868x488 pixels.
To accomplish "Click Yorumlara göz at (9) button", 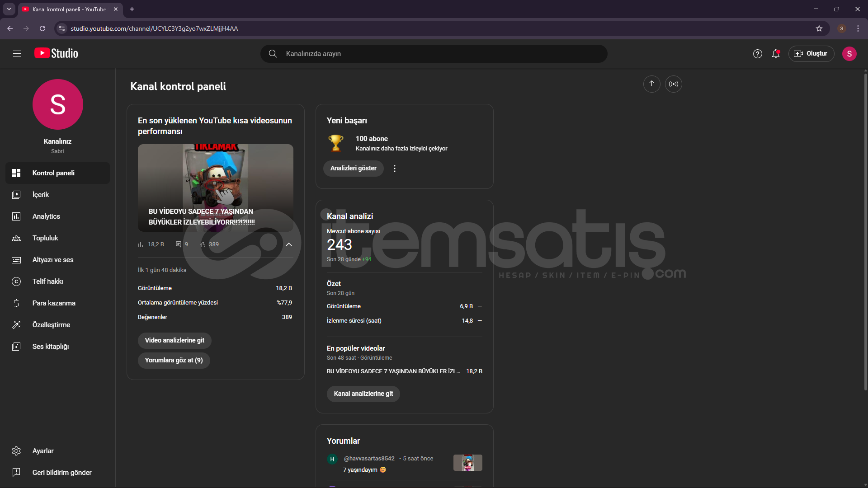I will pos(174,360).
